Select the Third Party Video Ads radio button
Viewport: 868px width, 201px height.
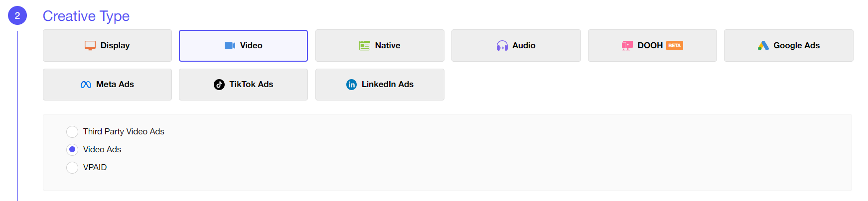pyautogui.click(x=72, y=131)
